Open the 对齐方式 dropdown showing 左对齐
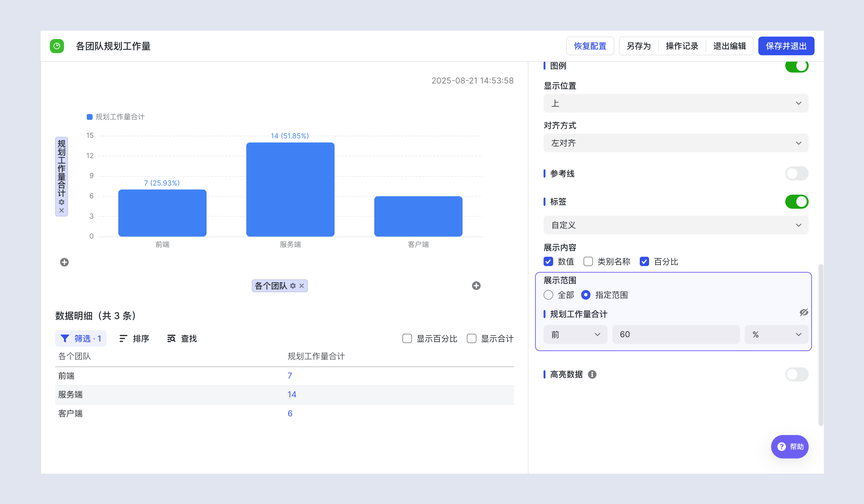The image size is (864, 504). (x=676, y=143)
